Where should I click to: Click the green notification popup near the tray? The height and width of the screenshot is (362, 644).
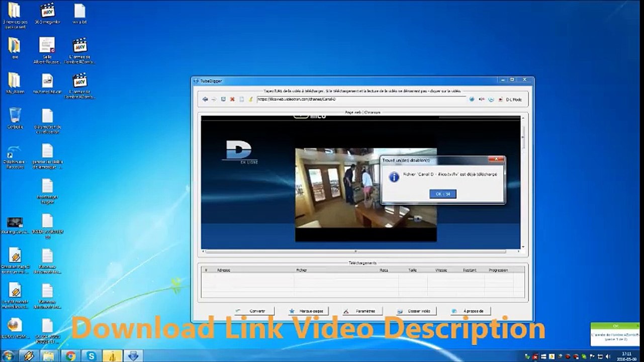pos(616,334)
